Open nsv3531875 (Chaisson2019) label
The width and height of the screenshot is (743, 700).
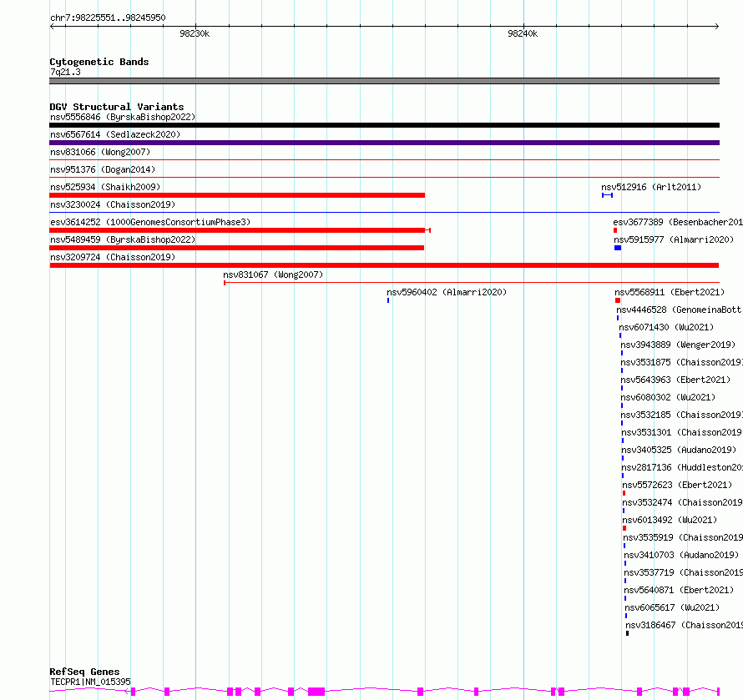[681, 362]
